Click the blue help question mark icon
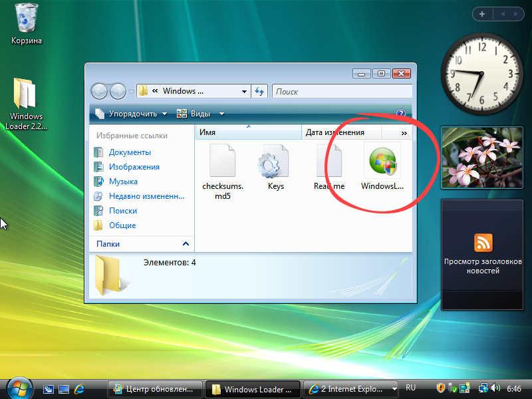Viewport: 532px width, 399px height. (401, 113)
